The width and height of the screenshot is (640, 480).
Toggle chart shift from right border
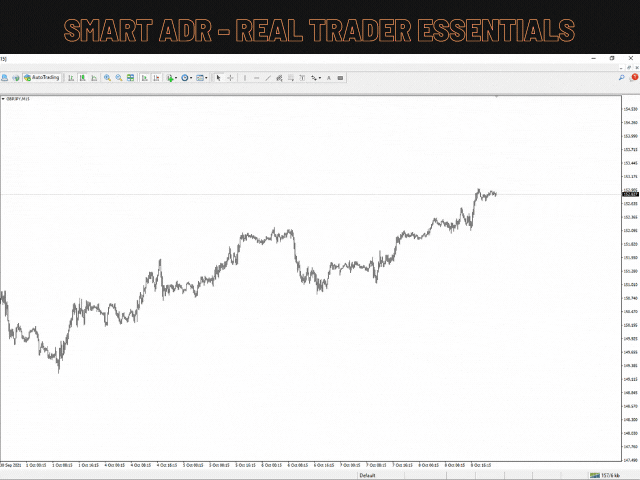click(x=156, y=78)
